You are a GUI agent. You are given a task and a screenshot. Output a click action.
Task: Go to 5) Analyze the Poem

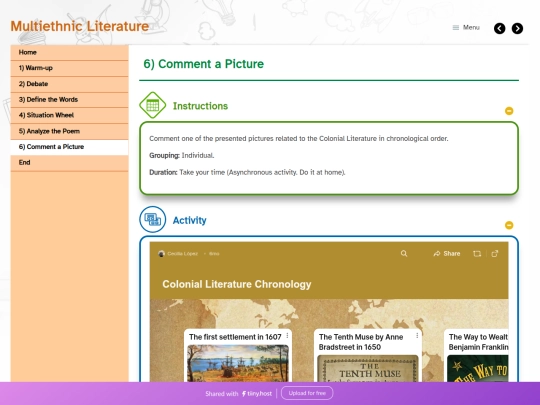tap(69, 131)
